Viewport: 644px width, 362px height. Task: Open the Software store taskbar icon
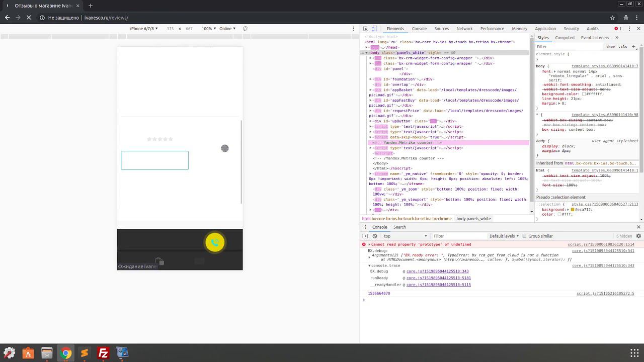click(x=28, y=353)
